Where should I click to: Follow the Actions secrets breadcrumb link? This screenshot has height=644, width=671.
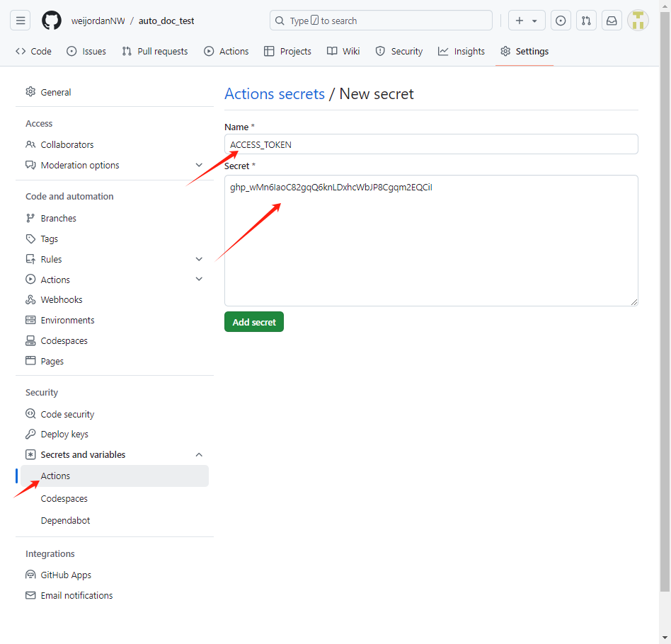[x=275, y=93]
